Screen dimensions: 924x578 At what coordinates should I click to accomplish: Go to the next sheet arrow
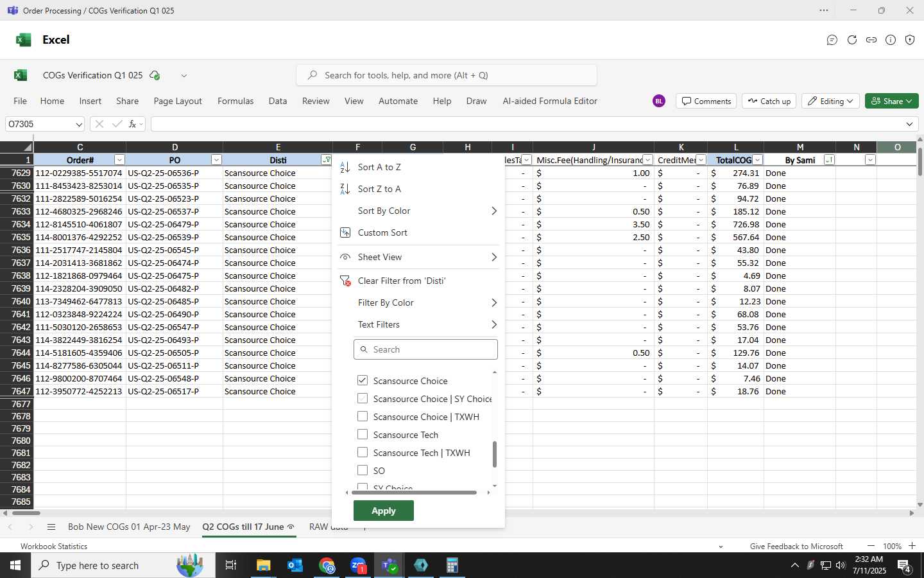(x=31, y=527)
